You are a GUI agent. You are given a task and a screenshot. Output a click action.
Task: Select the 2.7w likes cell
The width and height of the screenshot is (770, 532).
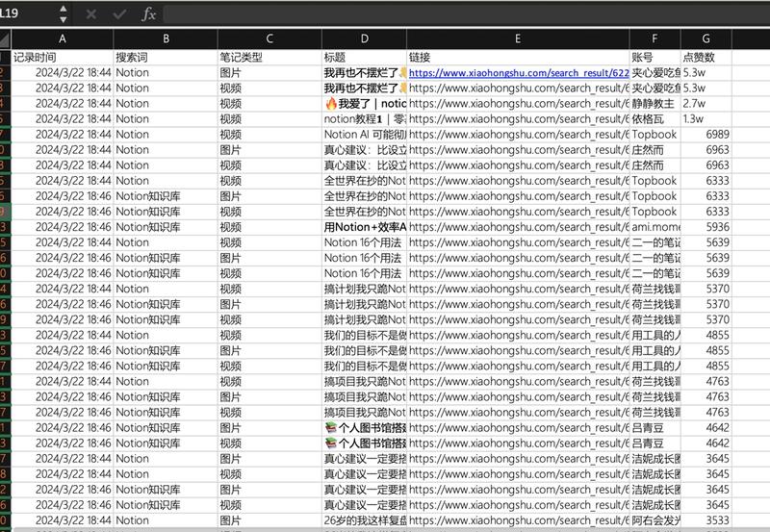pos(706,104)
